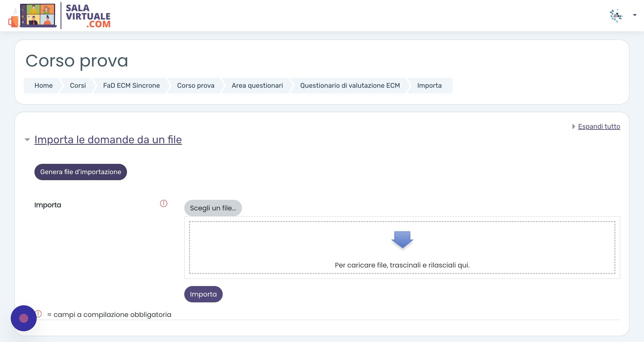Open FaD ECM Sincrone breadcrumb
Image resolution: width=644 pixels, height=342 pixels.
131,85
